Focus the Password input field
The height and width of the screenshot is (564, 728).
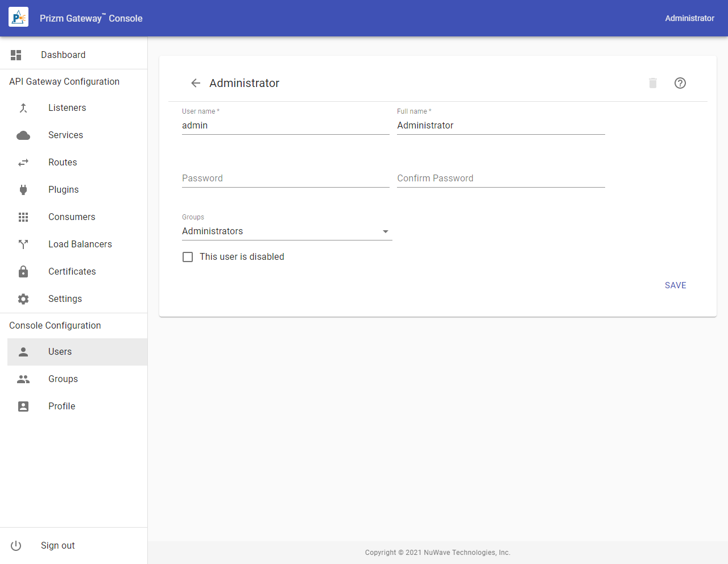(x=286, y=179)
